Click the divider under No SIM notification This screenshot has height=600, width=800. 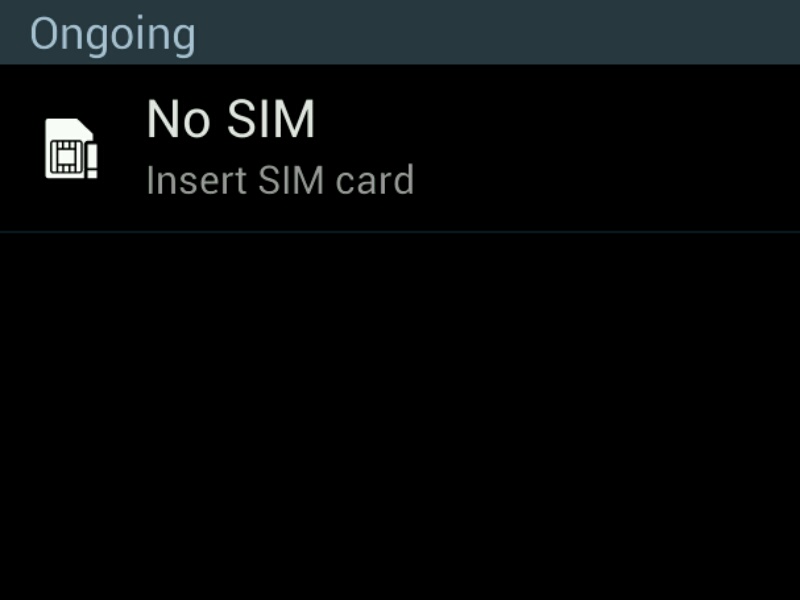pyautogui.click(x=400, y=232)
